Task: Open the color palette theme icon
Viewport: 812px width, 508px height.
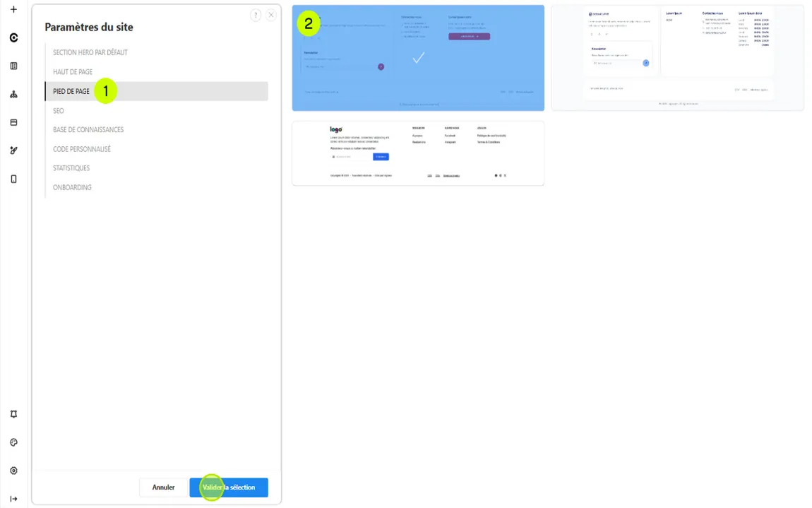Action: coord(13,442)
